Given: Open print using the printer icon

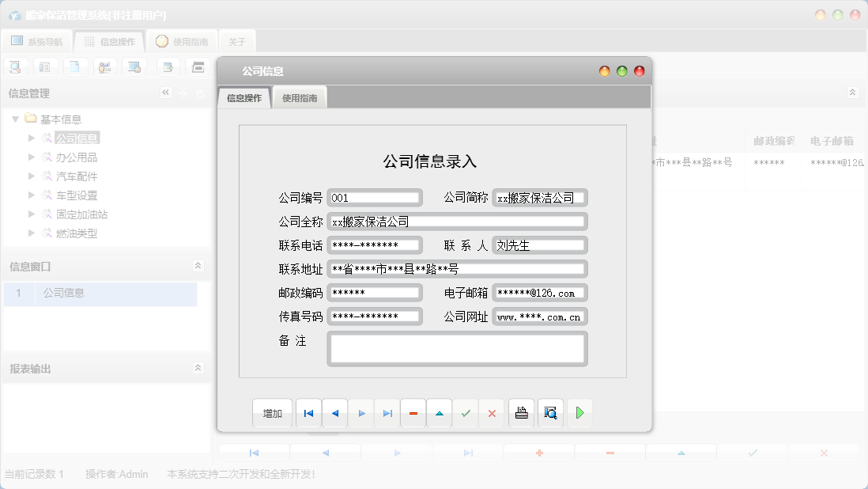Looking at the screenshot, I should [x=521, y=412].
